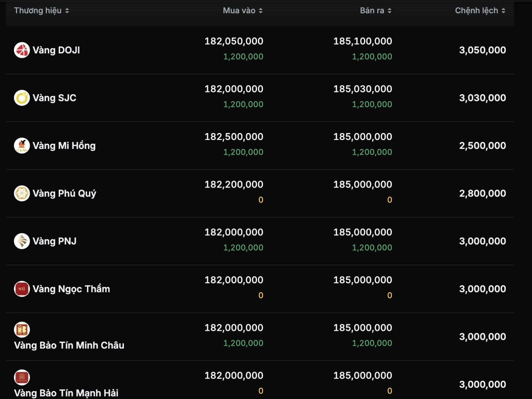Click Vàng PNJ green buy change 1,200,000
The width and height of the screenshot is (532, 399).
click(243, 248)
